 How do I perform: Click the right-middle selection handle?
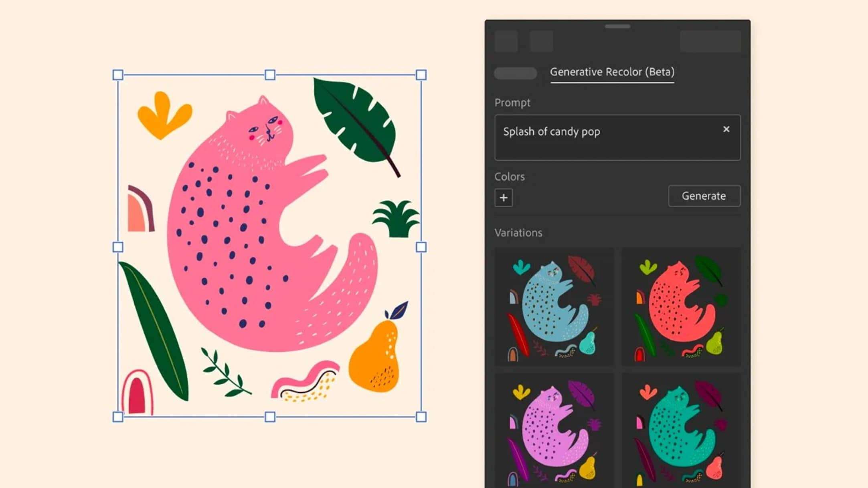coord(421,247)
